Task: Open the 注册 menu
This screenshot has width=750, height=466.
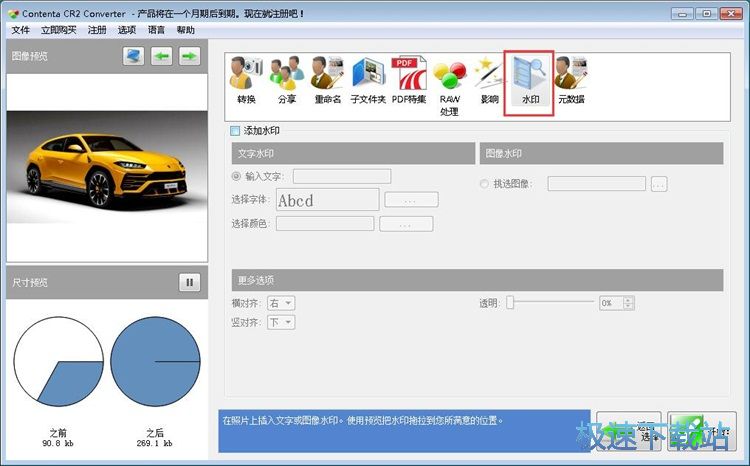Action: click(x=97, y=30)
